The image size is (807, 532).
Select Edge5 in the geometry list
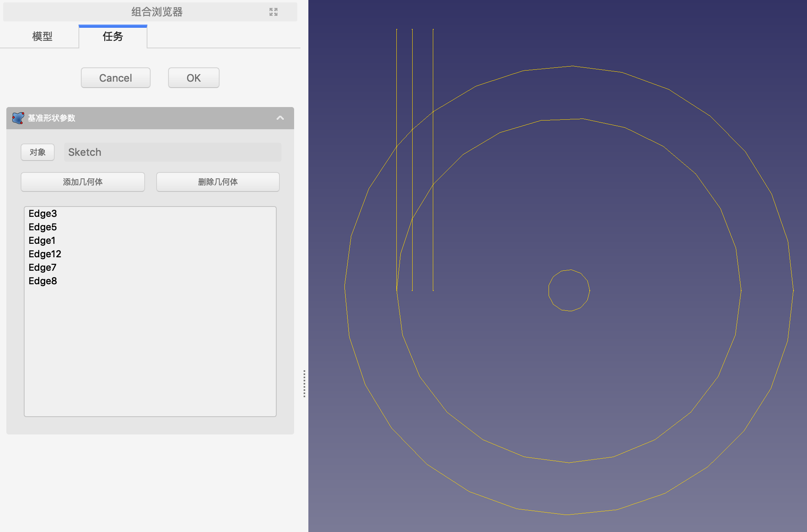point(43,227)
